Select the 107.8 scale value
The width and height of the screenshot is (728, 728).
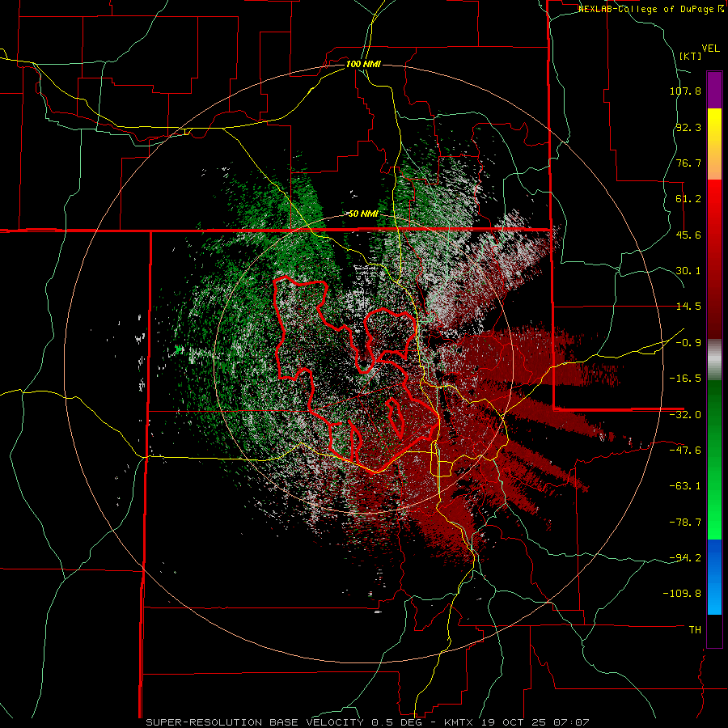(x=685, y=91)
